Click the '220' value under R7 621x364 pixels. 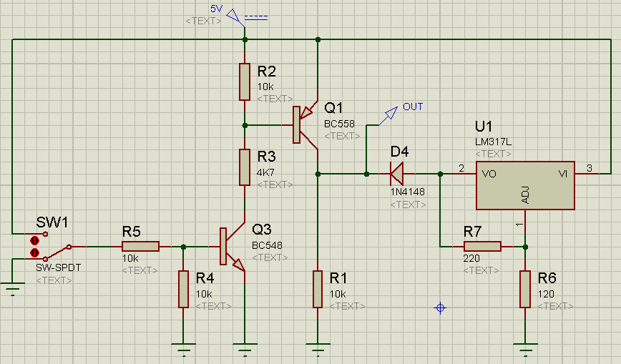(471, 259)
